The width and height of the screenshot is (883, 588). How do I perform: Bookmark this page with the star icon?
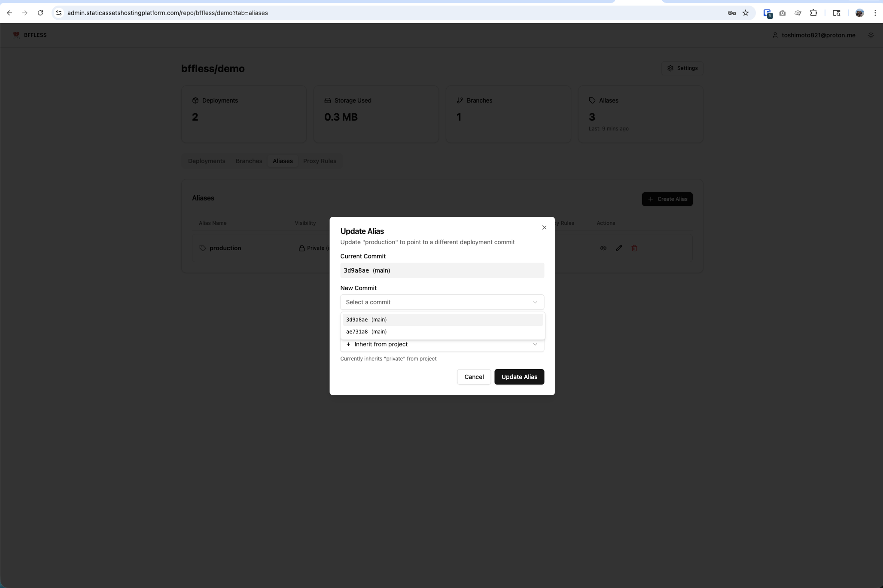(746, 13)
